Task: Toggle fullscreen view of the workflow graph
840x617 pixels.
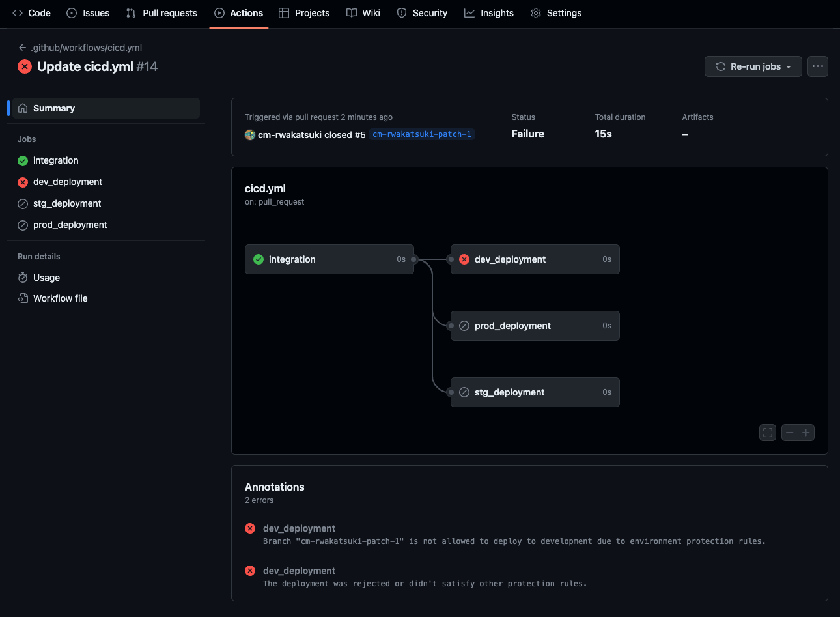Action: 767,432
